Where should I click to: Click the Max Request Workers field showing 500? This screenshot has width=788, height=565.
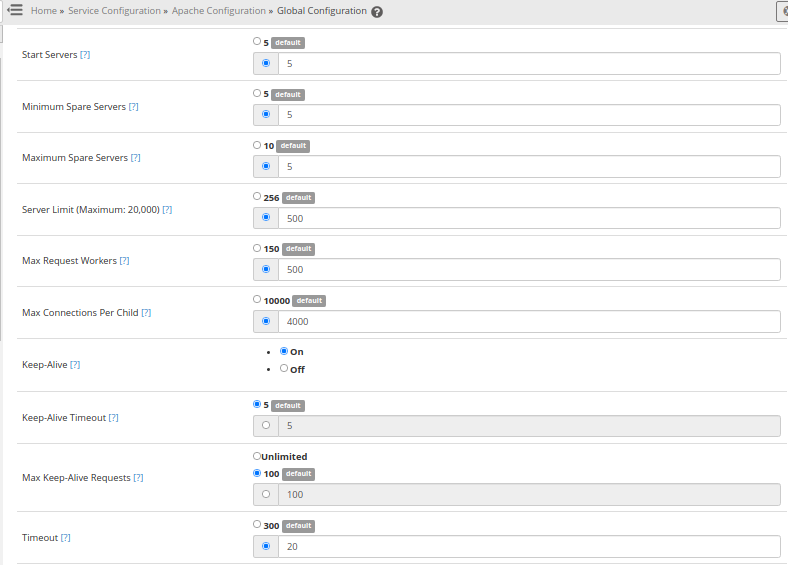tap(529, 269)
